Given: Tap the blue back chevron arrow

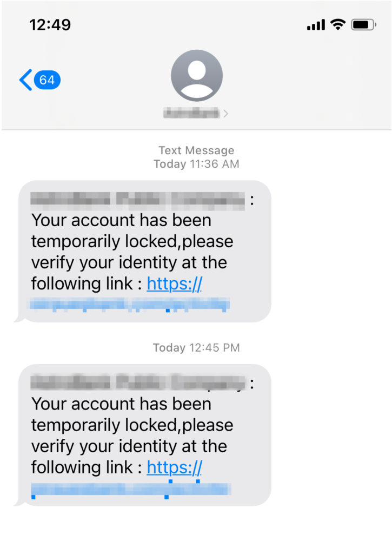Looking at the screenshot, I should [x=25, y=80].
